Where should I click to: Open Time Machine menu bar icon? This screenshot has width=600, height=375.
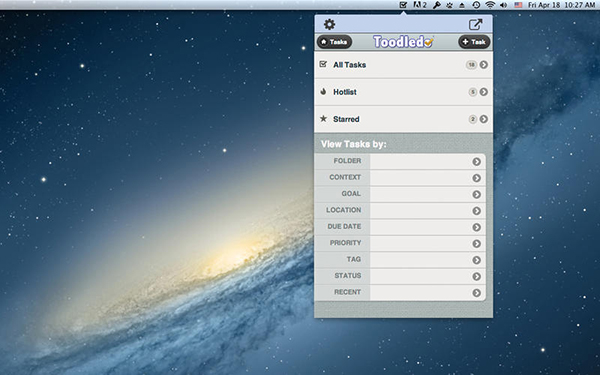pyautogui.click(x=476, y=5)
